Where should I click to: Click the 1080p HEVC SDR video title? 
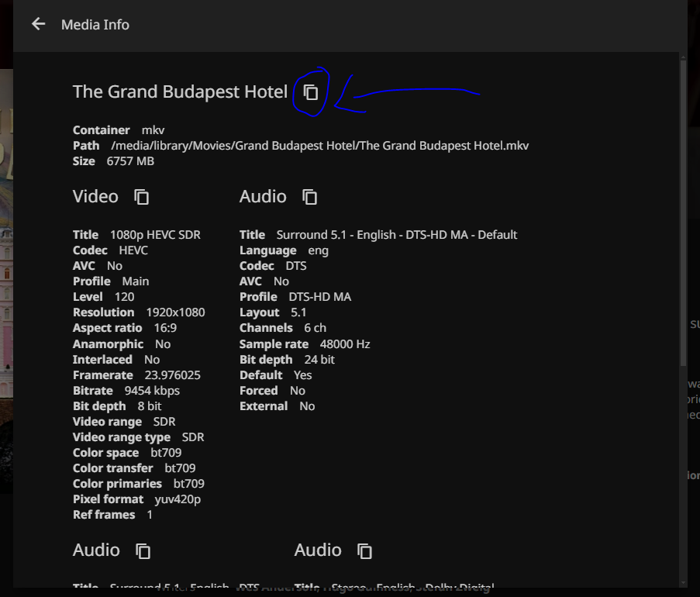153,235
